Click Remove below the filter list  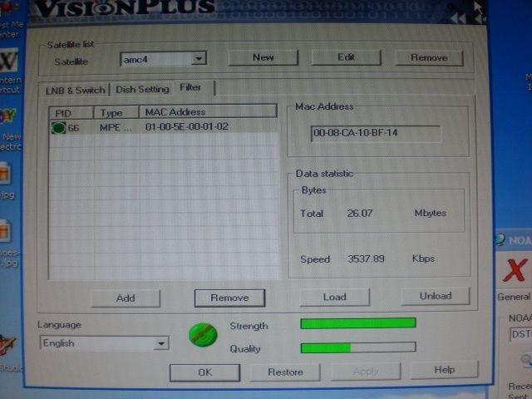point(229,298)
